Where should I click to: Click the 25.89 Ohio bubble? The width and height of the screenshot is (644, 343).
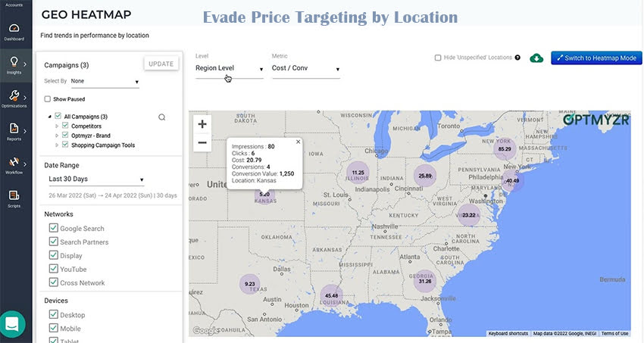coord(425,176)
